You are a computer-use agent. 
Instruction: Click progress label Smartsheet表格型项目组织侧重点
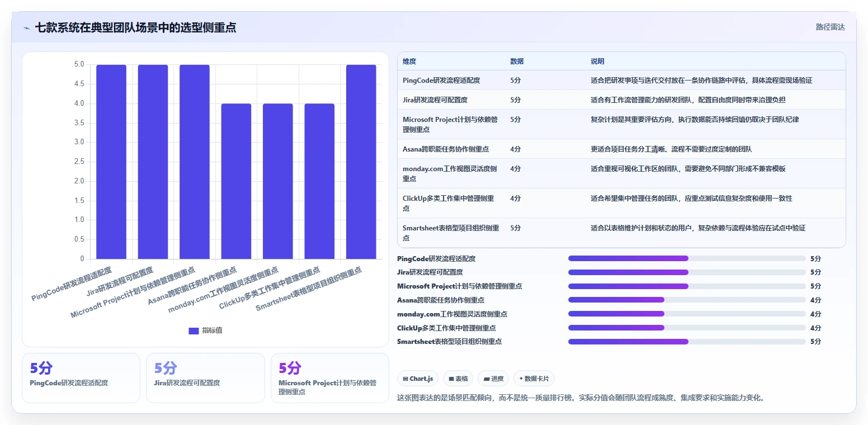click(x=449, y=342)
